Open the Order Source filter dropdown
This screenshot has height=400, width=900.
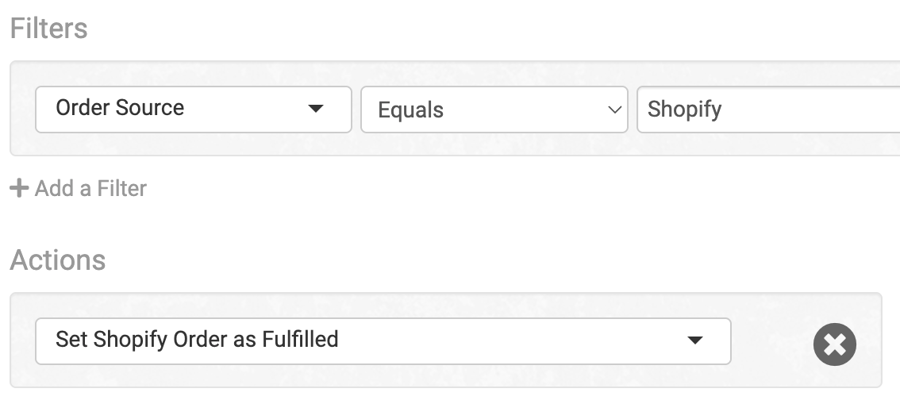[x=193, y=110]
